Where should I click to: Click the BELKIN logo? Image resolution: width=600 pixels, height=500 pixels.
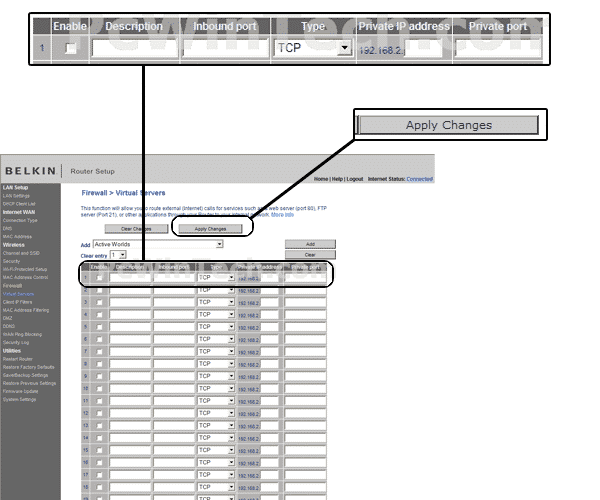[31, 171]
